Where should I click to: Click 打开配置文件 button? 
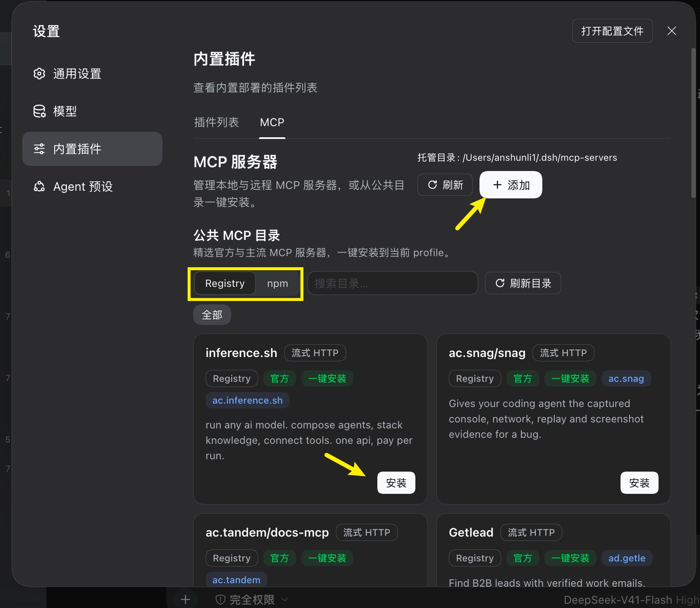point(612,31)
